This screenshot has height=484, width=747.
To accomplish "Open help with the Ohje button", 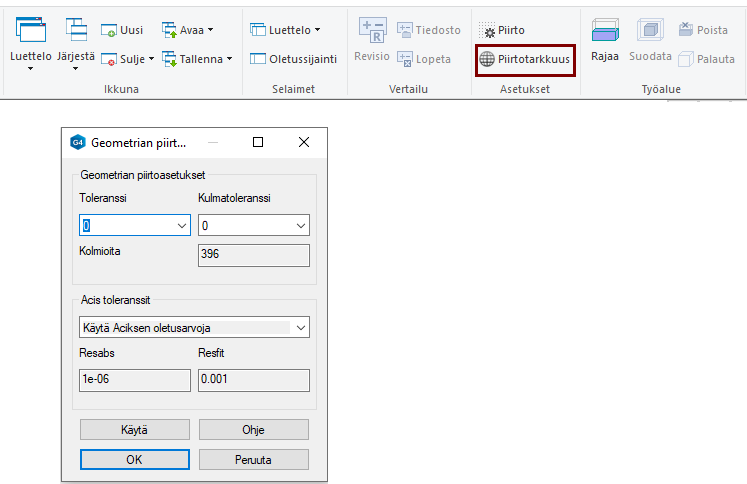I will click(253, 429).
